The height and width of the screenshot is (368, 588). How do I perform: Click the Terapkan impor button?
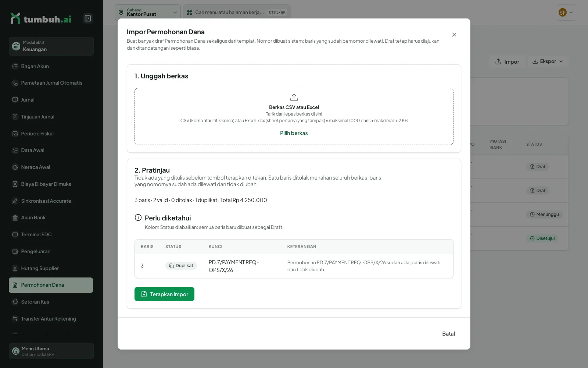pos(164,294)
